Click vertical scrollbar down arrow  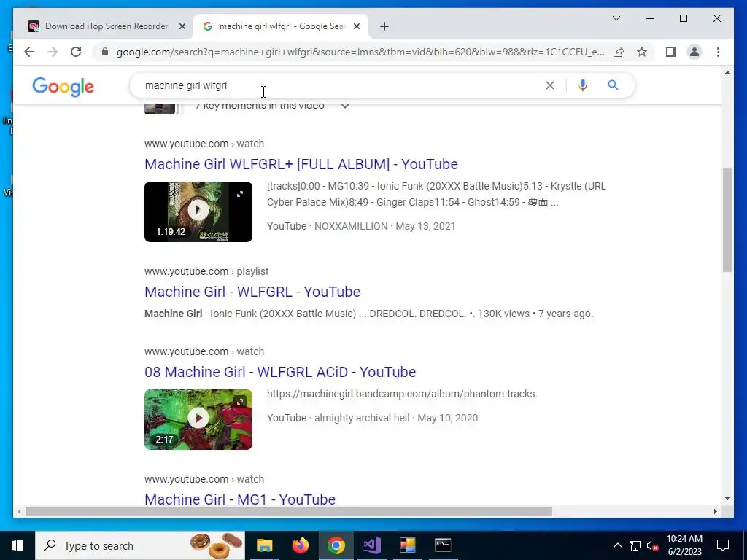727,499
